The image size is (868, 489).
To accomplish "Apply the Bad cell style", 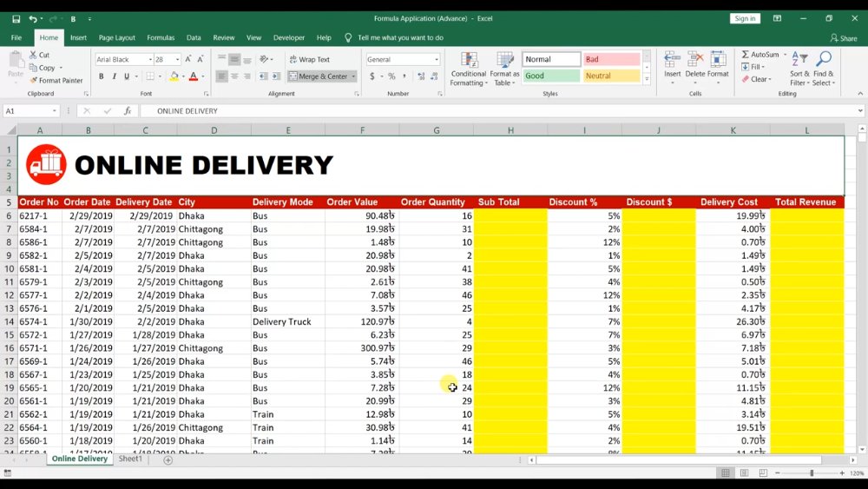I will coord(611,59).
